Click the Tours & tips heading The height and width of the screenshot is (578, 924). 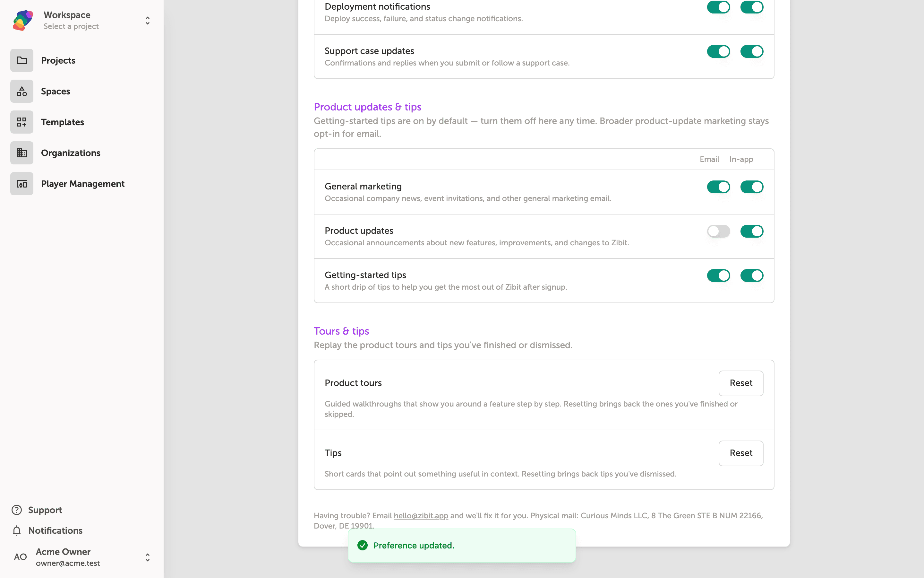(341, 331)
